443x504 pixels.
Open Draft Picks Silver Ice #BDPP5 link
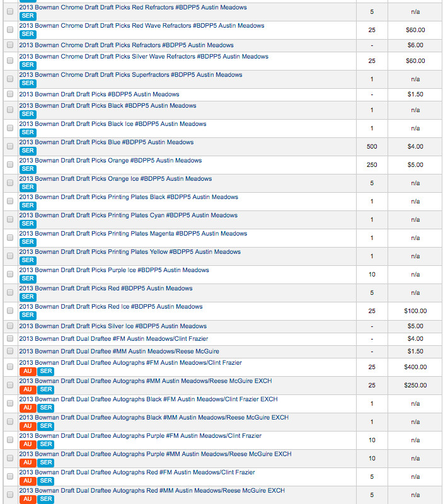113,326
